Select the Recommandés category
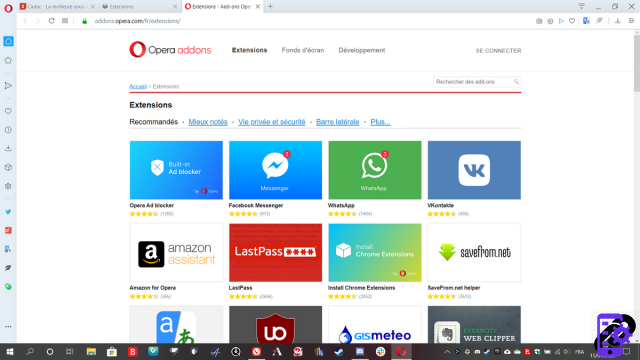Viewport: 640px width, 360px height. pos(153,122)
